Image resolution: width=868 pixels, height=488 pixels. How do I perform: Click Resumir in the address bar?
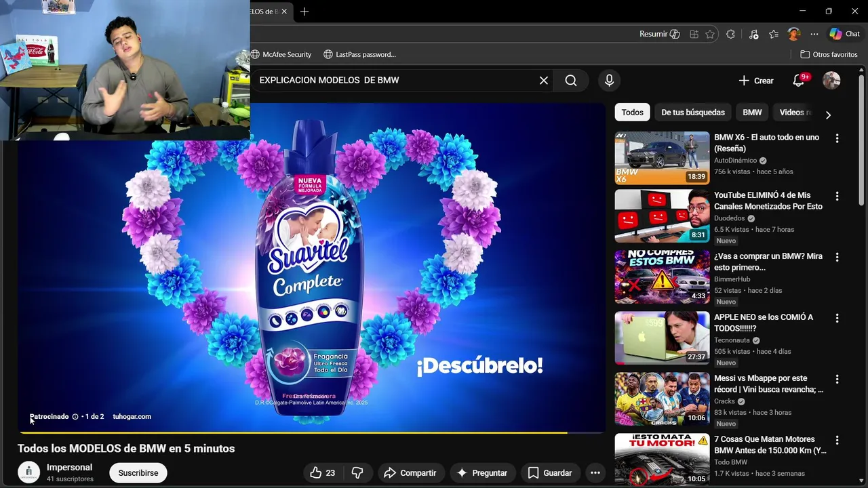659,34
